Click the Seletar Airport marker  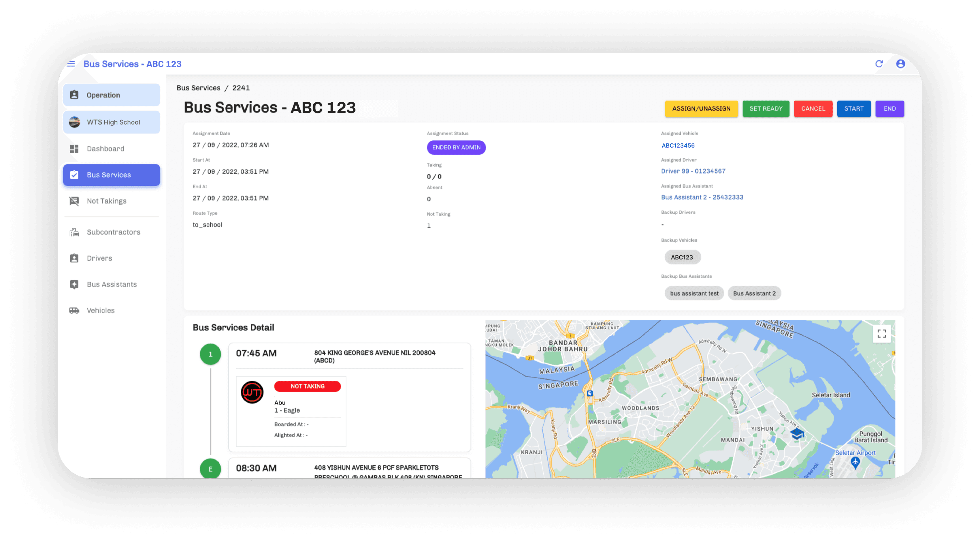tap(855, 463)
